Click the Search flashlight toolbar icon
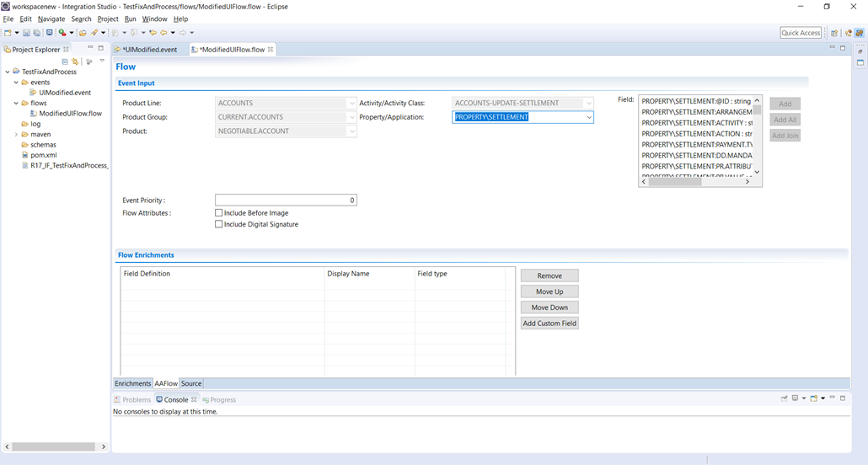 pos(94,33)
